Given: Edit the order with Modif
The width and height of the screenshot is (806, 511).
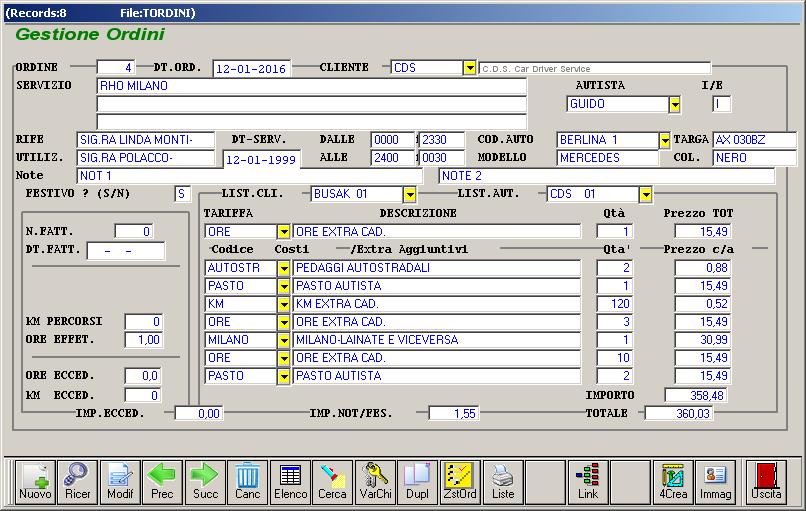Looking at the screenshot, I should coord(120,481).
